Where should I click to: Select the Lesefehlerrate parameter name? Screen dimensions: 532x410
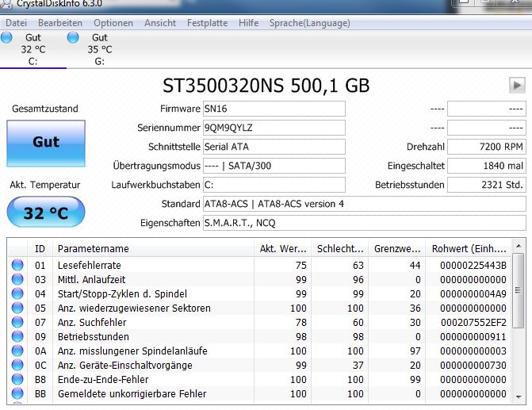(x=90, y=265)
